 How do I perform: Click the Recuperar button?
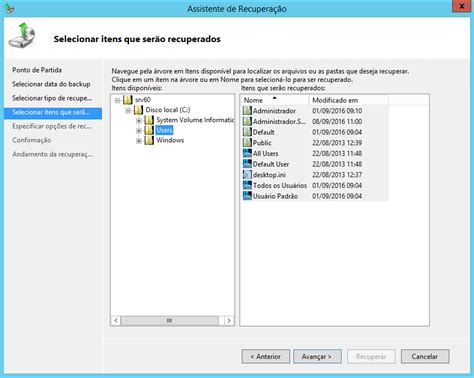click(x=371, y=356)
